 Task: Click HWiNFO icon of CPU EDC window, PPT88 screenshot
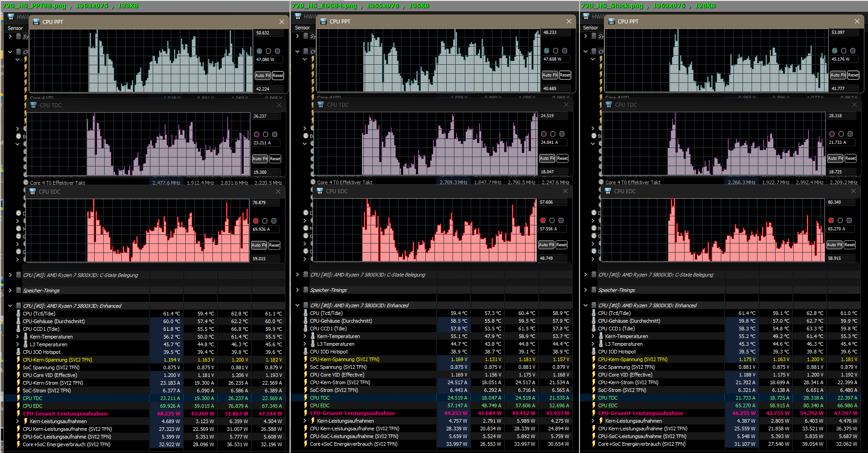tap(32, 191)
